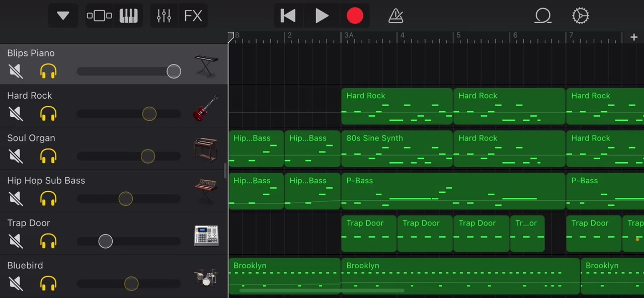Screen dimensions: 644x298
Task: Click the Hard Rock volume slider knob
Action: pyautogui.click(x=149, y=114)
